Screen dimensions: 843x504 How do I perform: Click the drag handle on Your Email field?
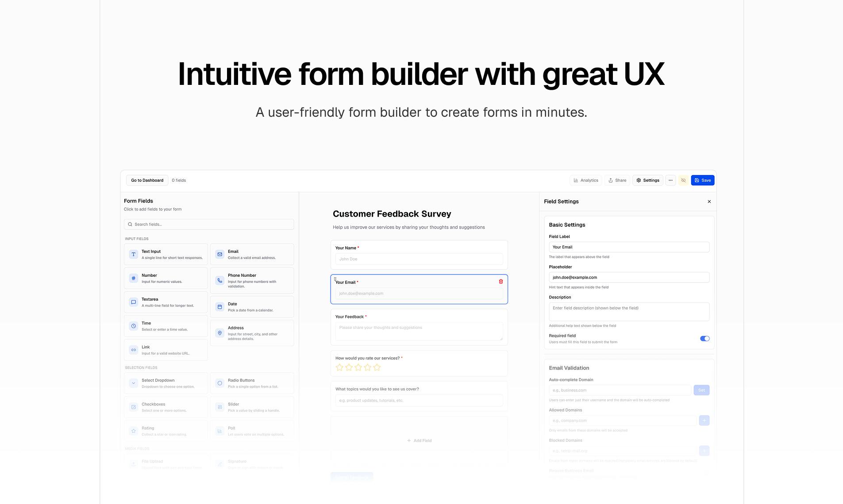(335, 279)
